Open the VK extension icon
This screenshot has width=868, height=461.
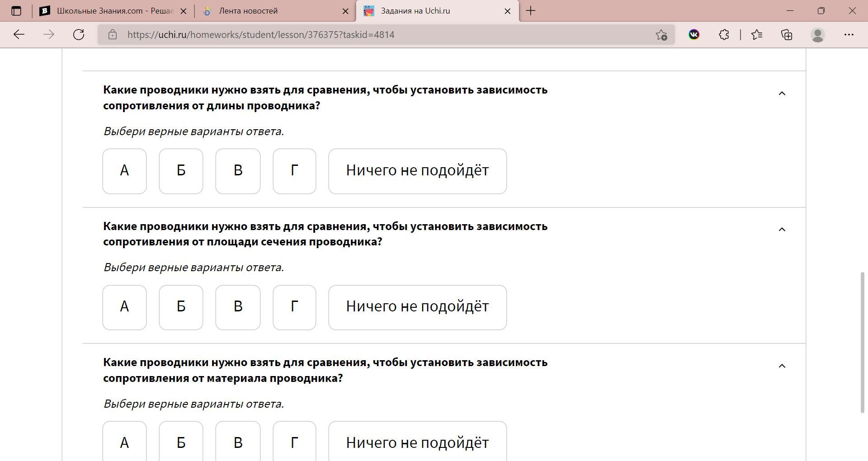click(x=694, y=35)
